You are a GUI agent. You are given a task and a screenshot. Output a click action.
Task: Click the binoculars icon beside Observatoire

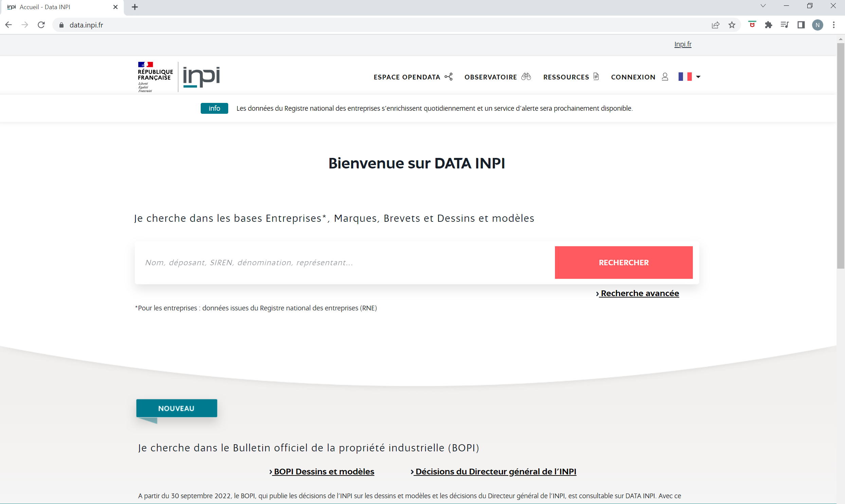tap(526, 76)
